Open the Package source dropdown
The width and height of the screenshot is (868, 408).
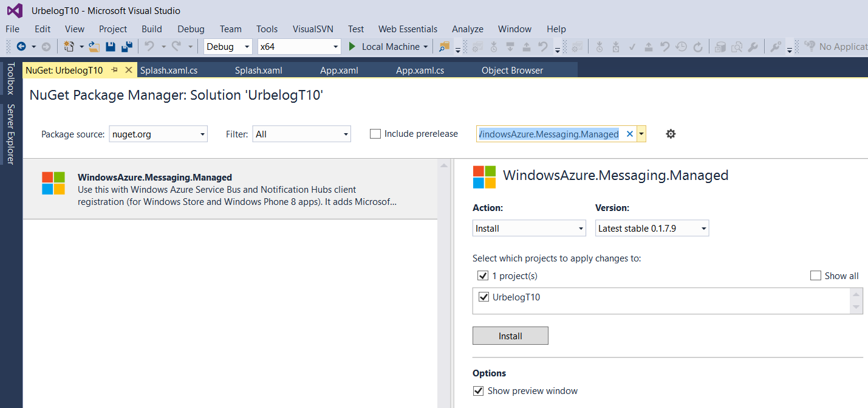click(158, 134)
